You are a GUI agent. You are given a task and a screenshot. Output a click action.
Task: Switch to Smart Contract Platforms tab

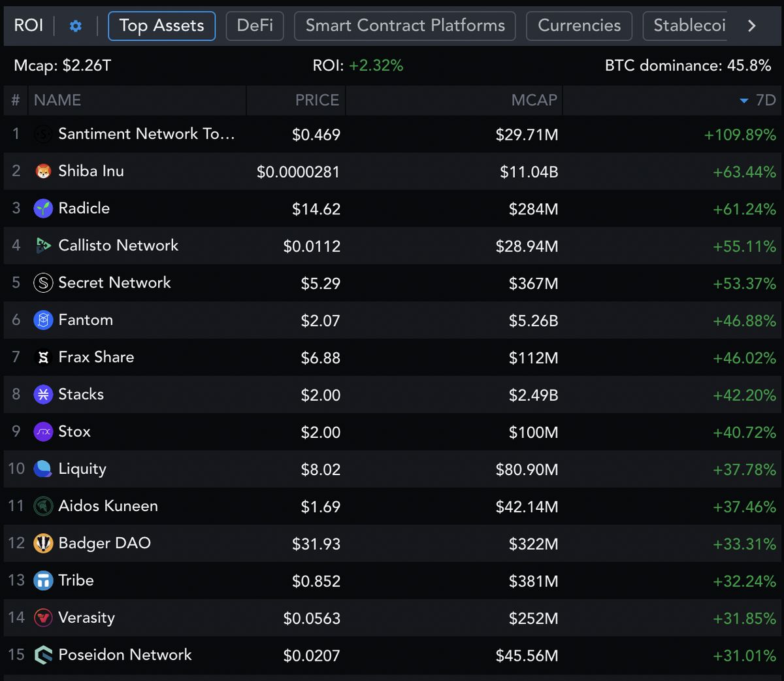click(x=405, y=26)
